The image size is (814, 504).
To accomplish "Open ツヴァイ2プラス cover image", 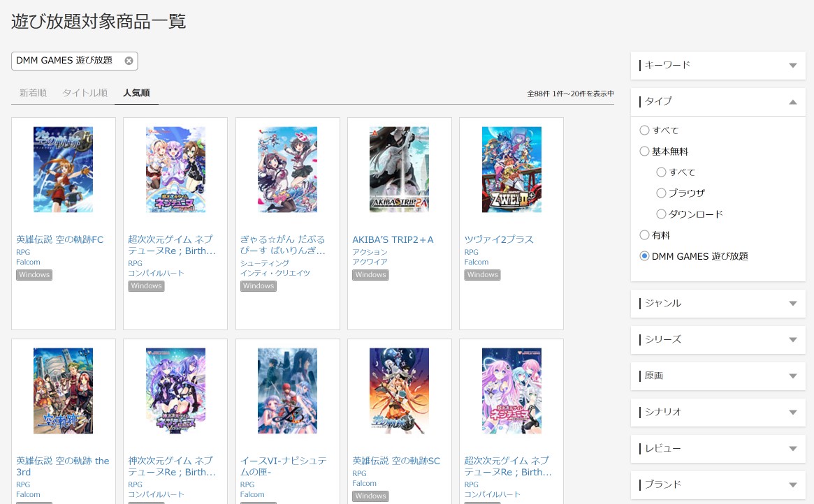I will click(511, 170).
